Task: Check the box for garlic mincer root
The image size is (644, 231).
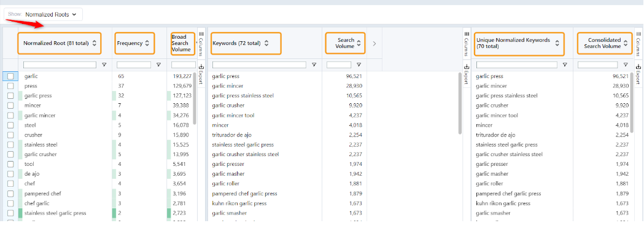Action: 10,116
